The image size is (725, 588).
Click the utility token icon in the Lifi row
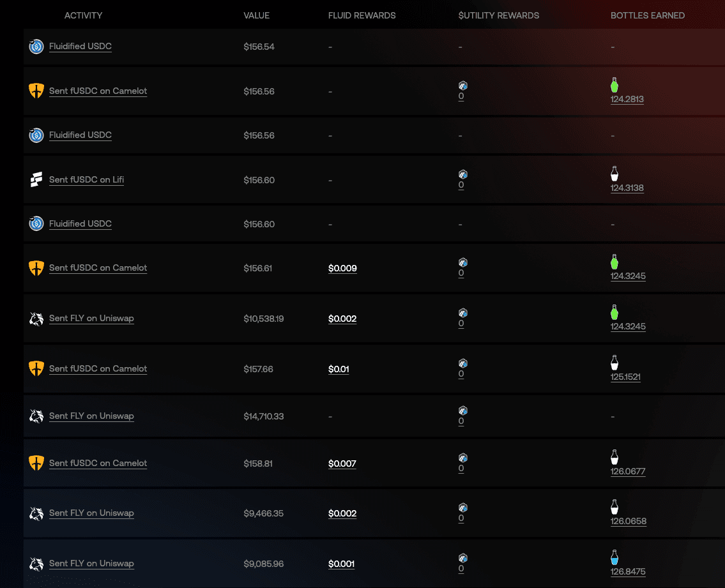click(x=463, y=174)
